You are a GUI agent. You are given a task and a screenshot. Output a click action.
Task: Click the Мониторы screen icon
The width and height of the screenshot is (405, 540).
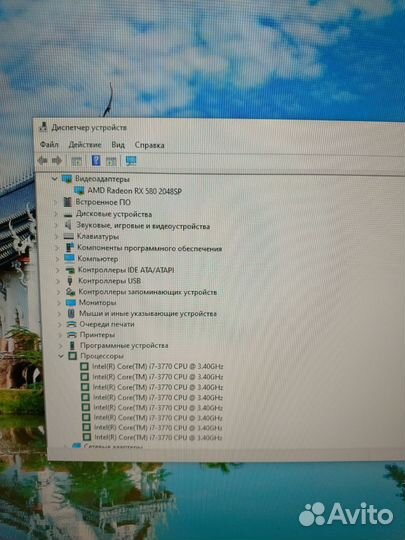click(71, 303)
